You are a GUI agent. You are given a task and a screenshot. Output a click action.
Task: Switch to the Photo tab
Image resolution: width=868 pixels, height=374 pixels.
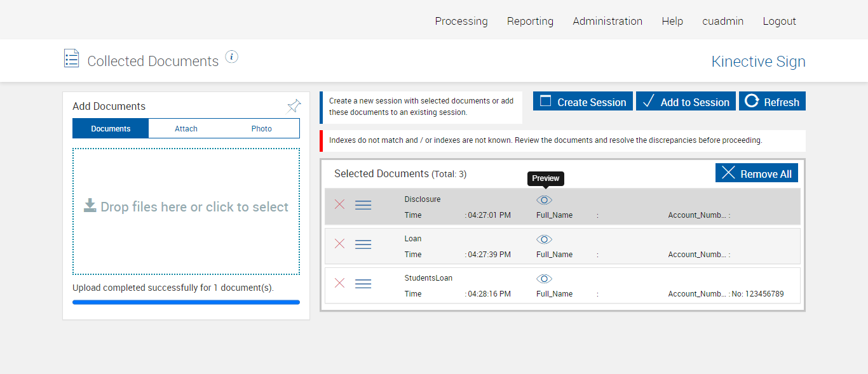[x=261, y=128]
